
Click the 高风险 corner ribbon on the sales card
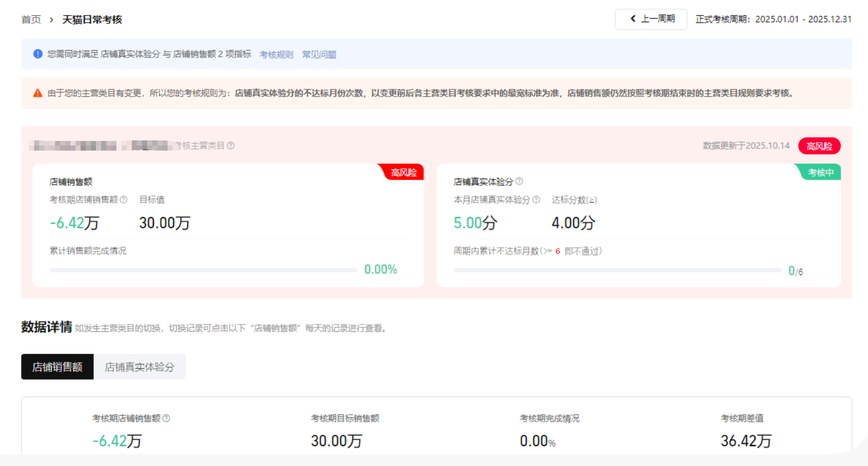click(x=403, y=172)
